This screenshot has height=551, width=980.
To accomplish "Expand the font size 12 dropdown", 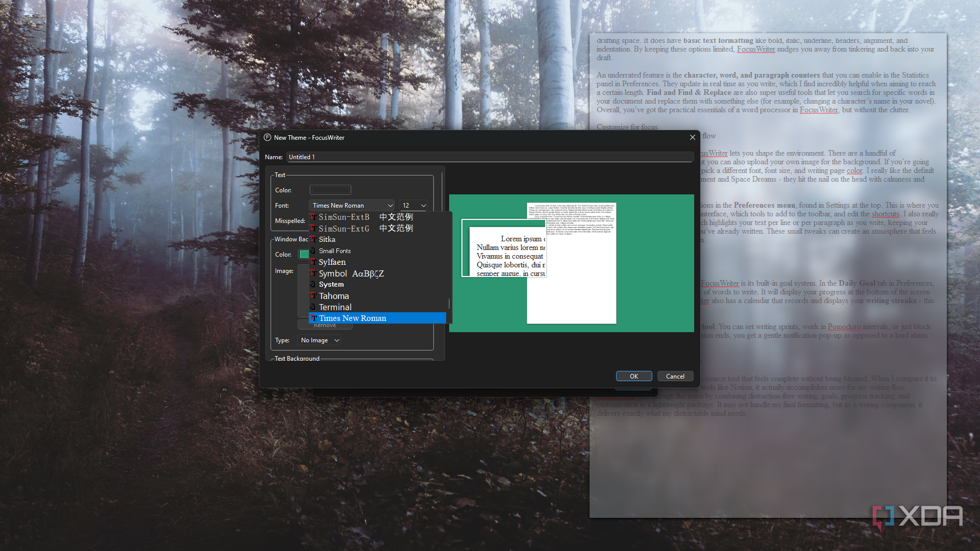I will 413,206.
